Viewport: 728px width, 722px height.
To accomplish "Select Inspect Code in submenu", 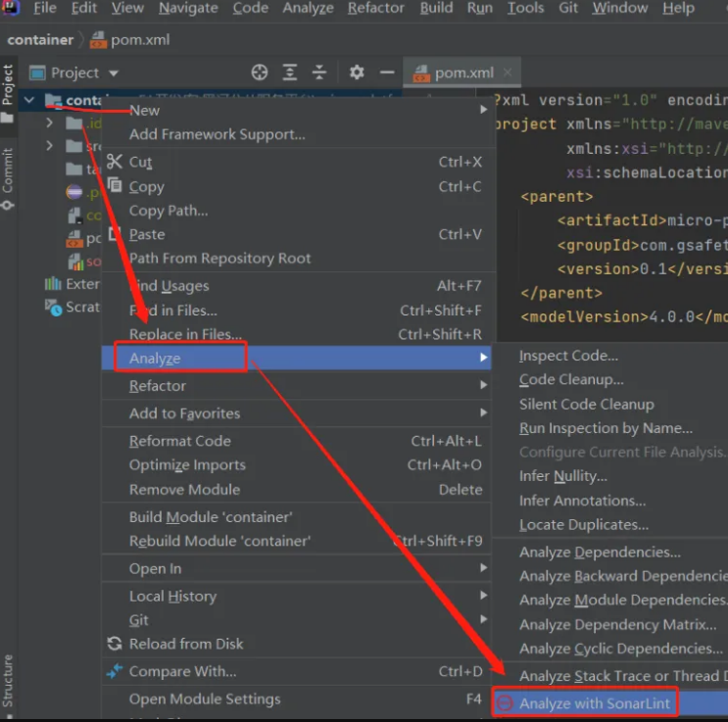I will pos(568,356).
